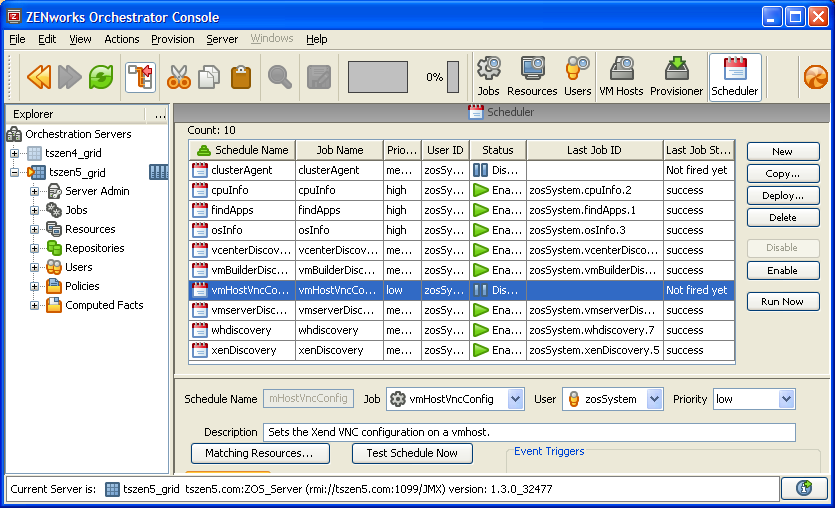Click the scissors cut icon
The width and height of the screenshot is (835, 508).
click(178, 77)
